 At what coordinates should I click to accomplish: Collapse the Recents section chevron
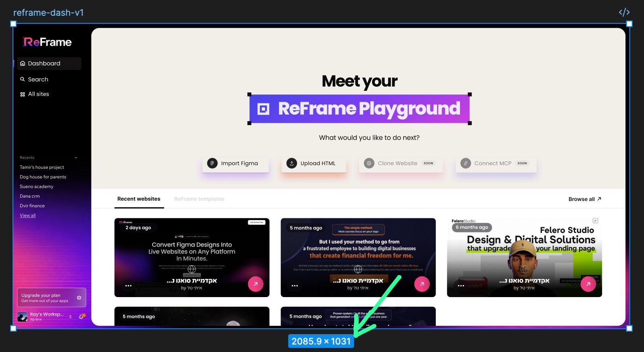click(76, 158)
